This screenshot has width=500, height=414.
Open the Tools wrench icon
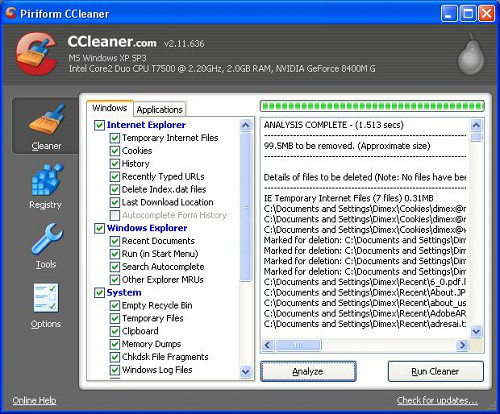47,239
